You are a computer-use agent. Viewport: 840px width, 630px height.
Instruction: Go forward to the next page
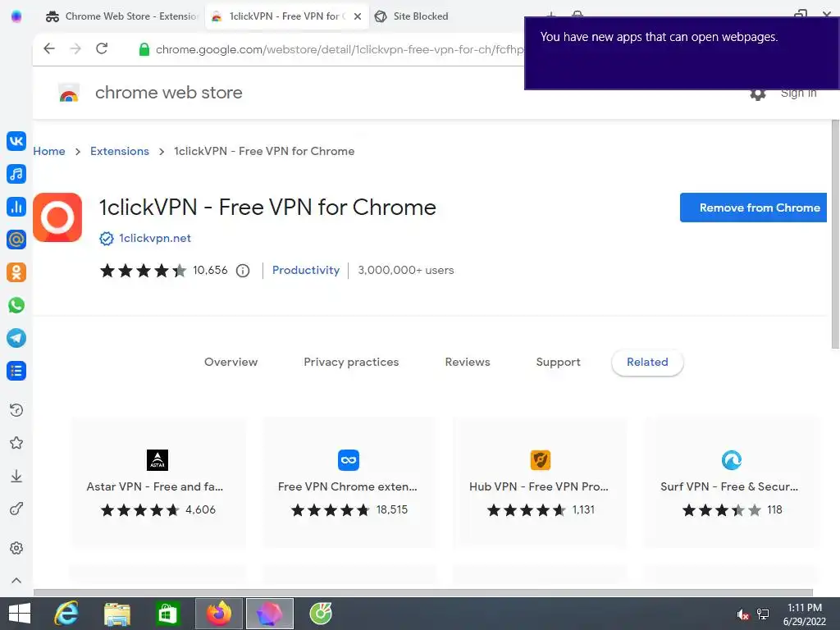(x=75, y=48)
